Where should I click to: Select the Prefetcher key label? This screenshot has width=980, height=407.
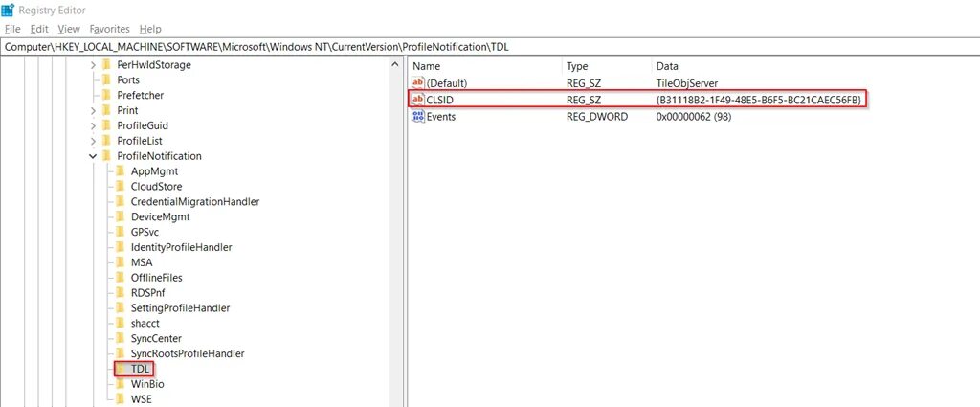click(141, 95)
